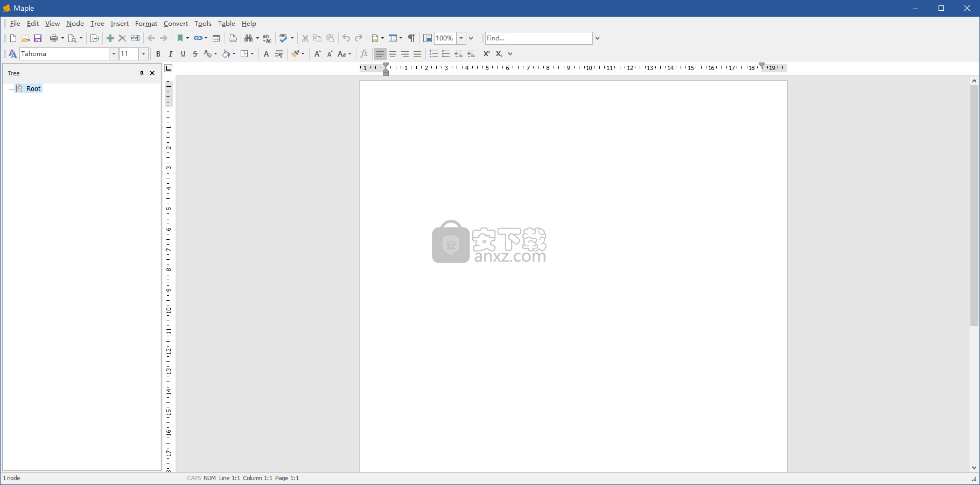Open the Tahoma font name dropdown
Image resolution: width=980 pixels, height=485 pixels.
(114, 54)
